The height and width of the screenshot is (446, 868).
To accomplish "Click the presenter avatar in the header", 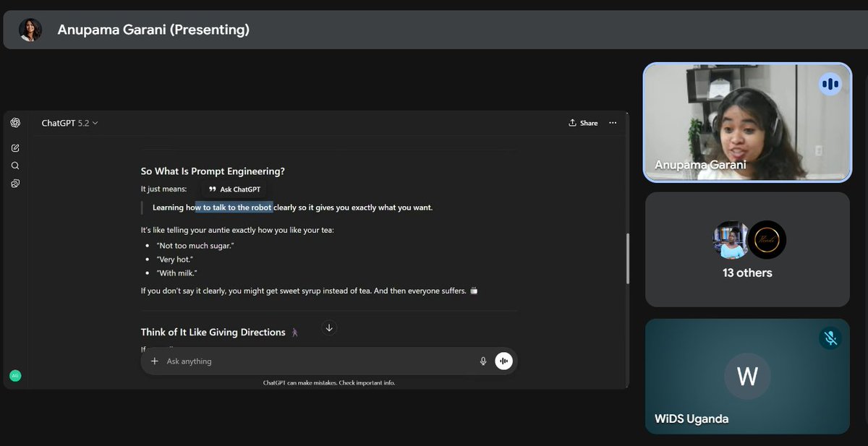I will [x=30, y=30].
